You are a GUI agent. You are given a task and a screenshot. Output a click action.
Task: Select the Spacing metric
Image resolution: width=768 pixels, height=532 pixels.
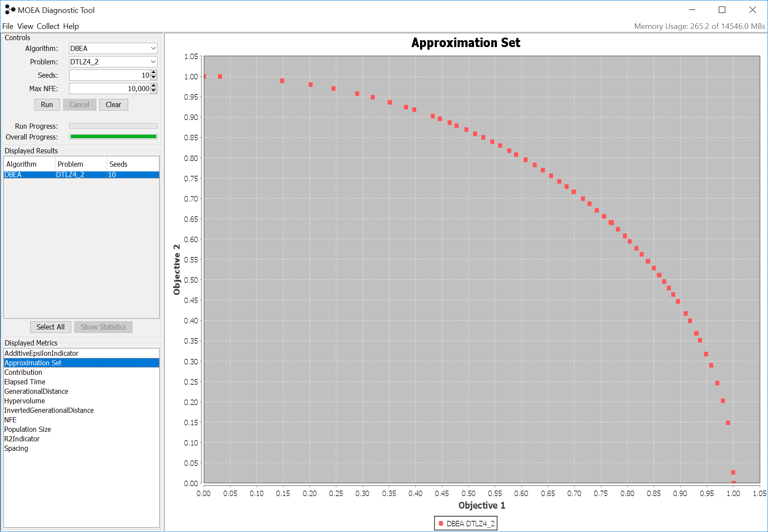coord(16,448)
